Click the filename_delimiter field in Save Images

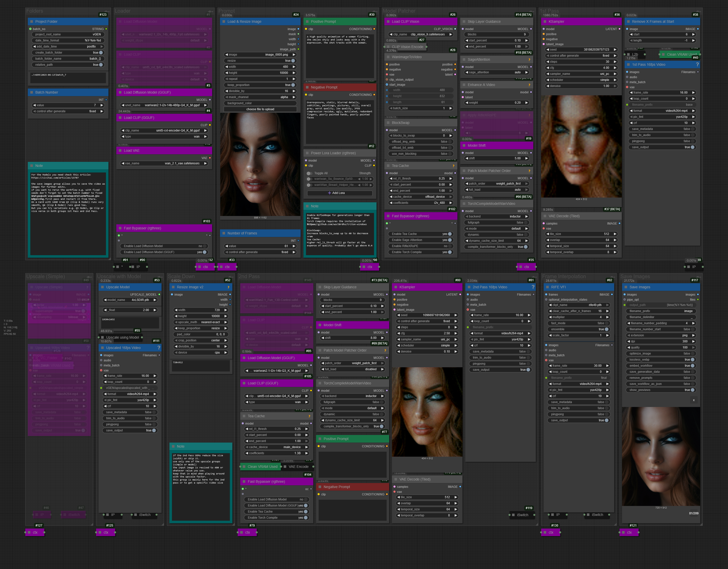click(661, 317)
